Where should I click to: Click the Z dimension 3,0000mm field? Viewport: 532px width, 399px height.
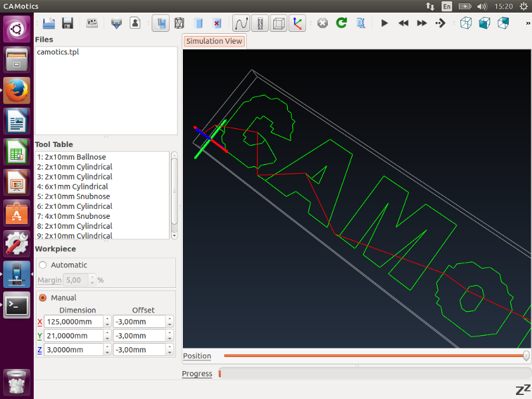coord(74,350)
